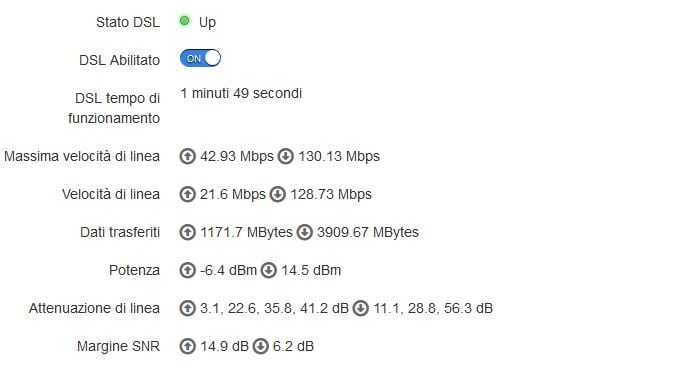Click download arrow icon beside 128.73 Mbps
673x374 pixels.
(x=278, y=194)
